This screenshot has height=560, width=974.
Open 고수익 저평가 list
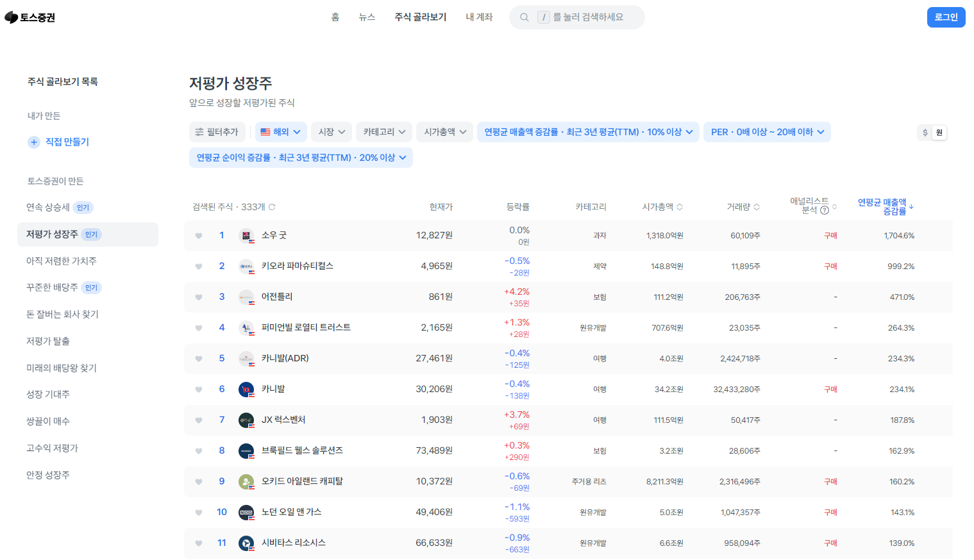point(88,449)
